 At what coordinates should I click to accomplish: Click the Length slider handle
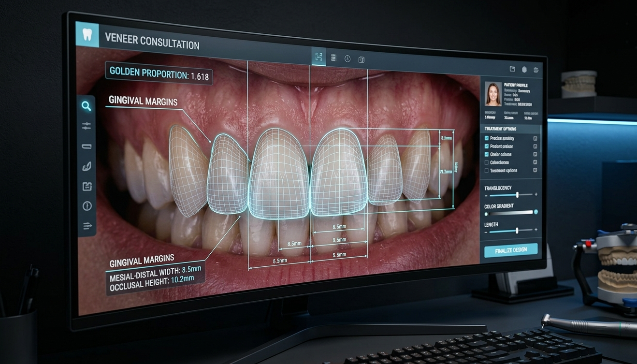click(517, 231)
